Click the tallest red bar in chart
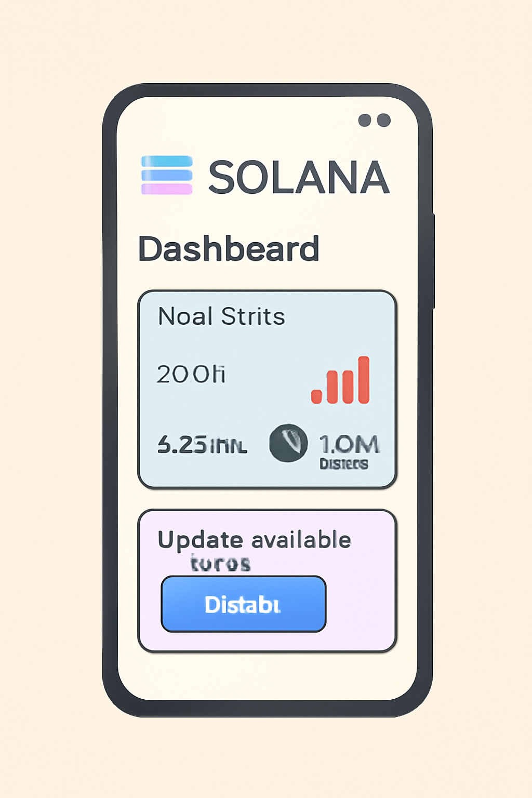This screenshot has height=798, width=532. coord(364,380)
